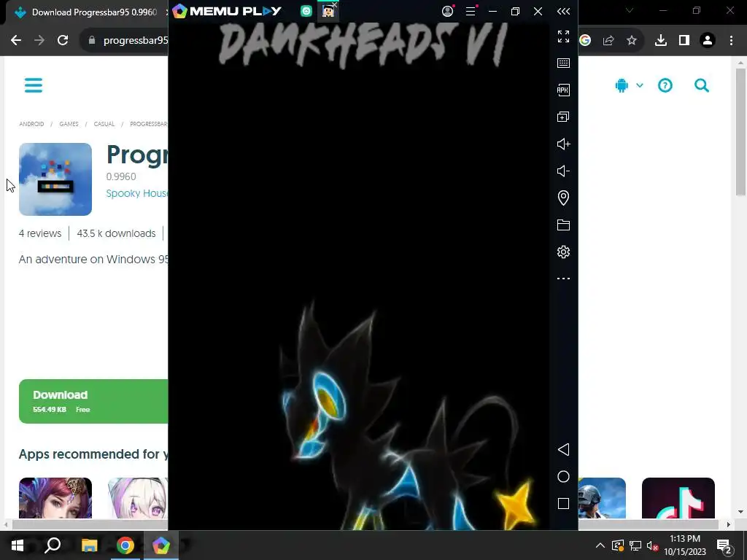Open recommended anime girl app thumbnail
Viewport: 747px width, 560px height.
pyautogui.click(x=138, y=497)
